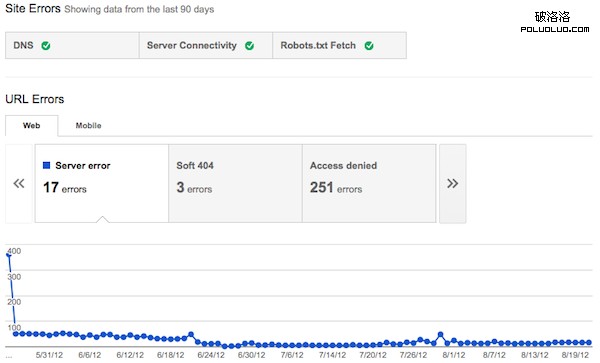
Task: Click the blue Server error legend square
Action: pos(47,165)
